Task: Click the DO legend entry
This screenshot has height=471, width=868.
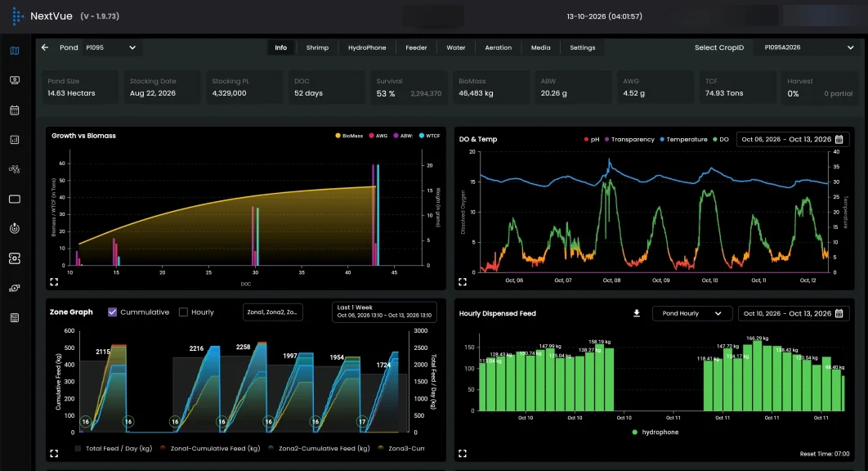Action: [x=721, y=140]
